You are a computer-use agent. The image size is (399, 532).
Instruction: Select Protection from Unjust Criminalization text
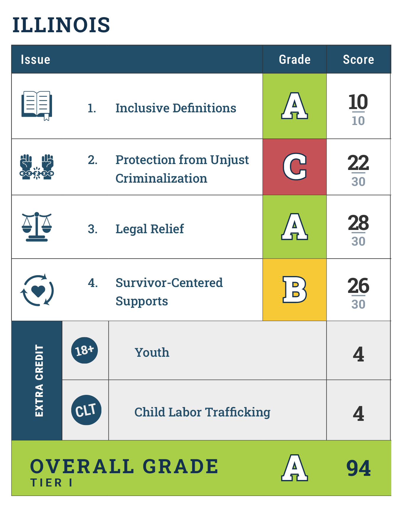click(x=182, y=169)
